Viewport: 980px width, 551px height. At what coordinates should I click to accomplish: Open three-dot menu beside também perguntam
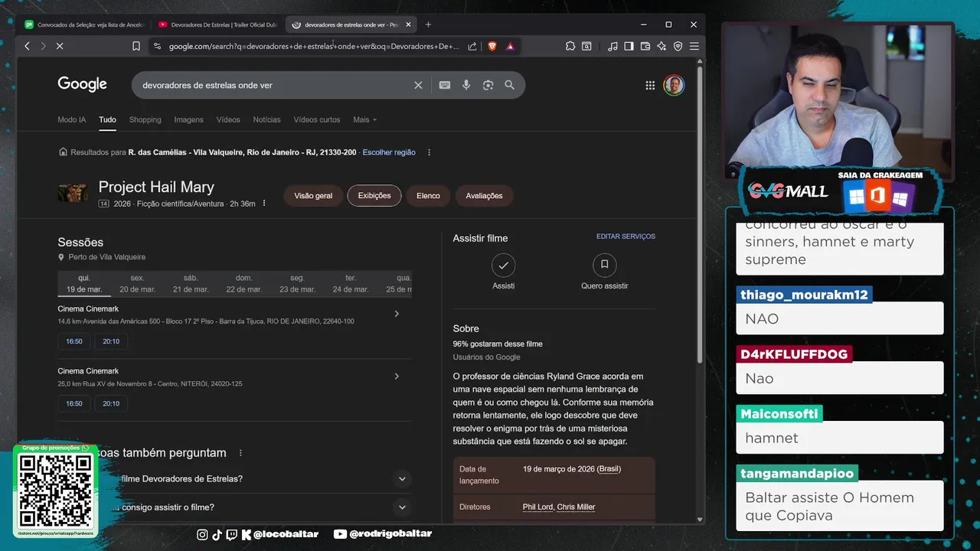pyautogui.click(x=241, y=453)
